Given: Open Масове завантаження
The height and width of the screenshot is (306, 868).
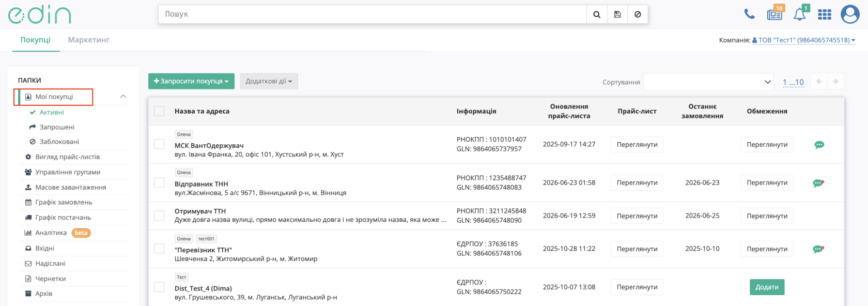Looking at the screenshot, I should [70, 187].
